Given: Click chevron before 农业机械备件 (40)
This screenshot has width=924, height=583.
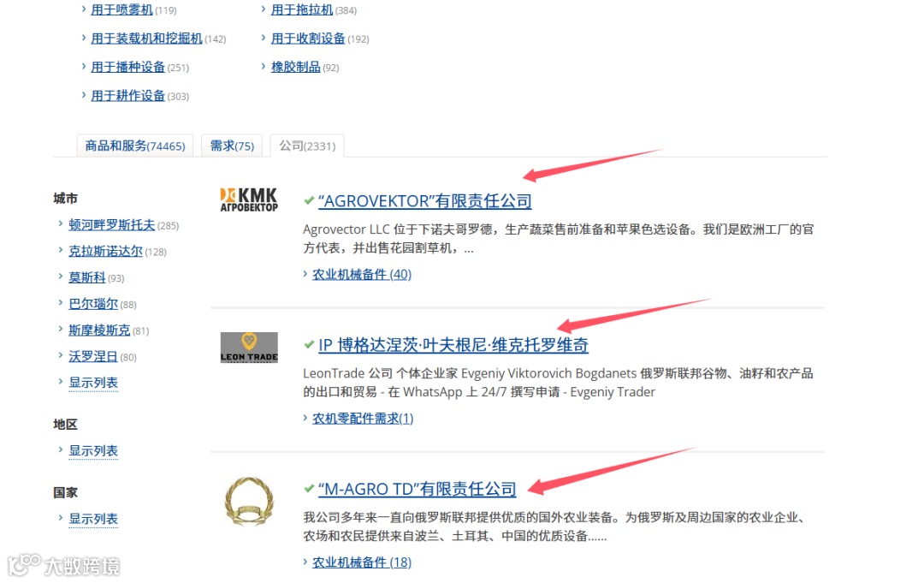Looking at the screenshot, I should (x=305, y=273).
